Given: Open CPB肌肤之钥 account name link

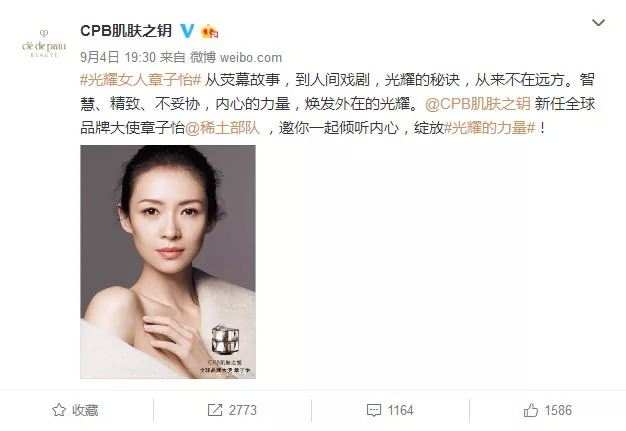Looking at the screenshot, I should [x=126, y=31].
